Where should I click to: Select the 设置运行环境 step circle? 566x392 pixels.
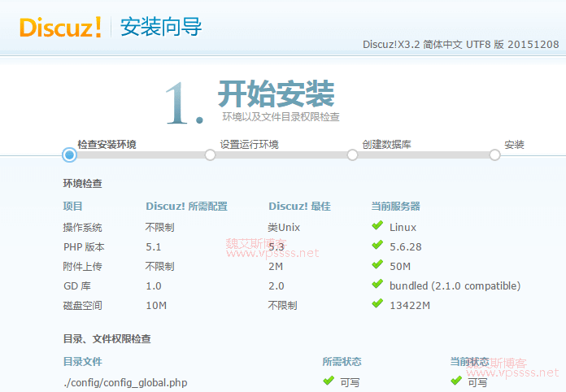coord(210,155)
